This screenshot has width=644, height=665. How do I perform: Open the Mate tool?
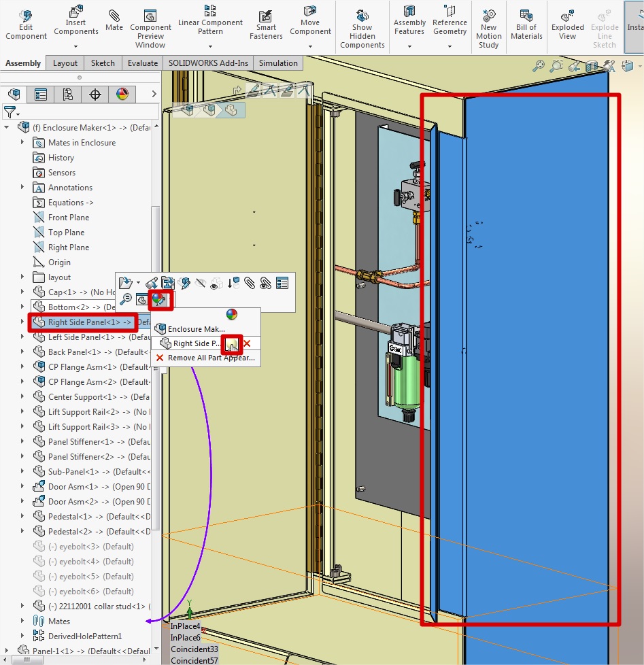point(114,19)
